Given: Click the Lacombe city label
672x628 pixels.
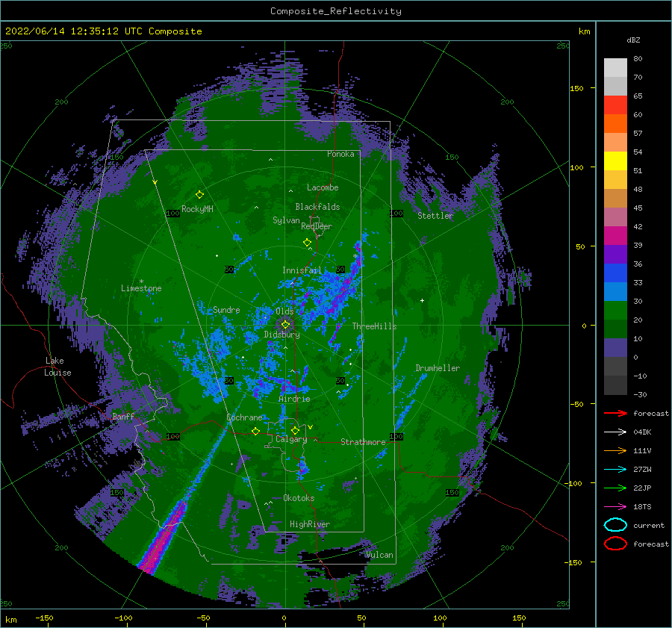Looking at the screenshot, I should [x=323, y=187].
